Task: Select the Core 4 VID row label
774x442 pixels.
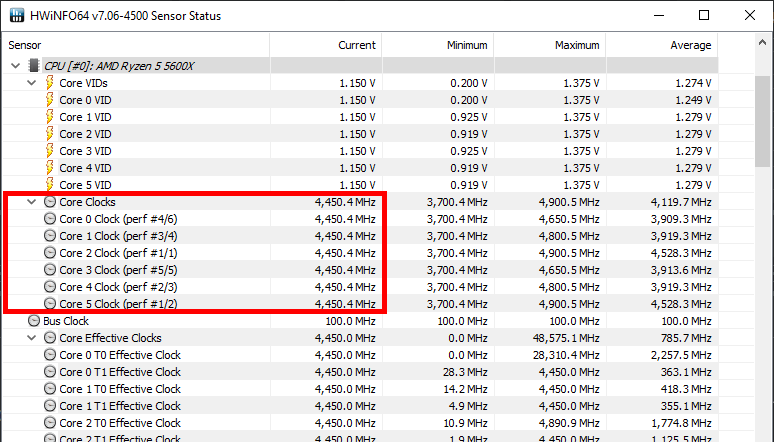Action: pos(85,168)
